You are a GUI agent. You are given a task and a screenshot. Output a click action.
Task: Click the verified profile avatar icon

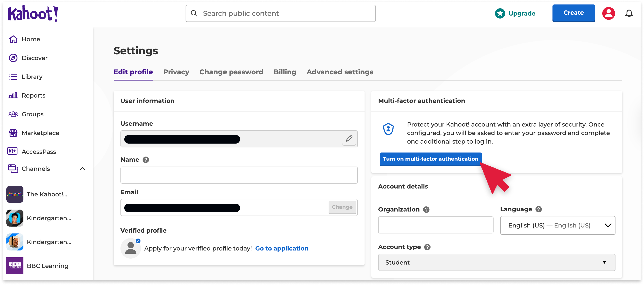point(130,248)
